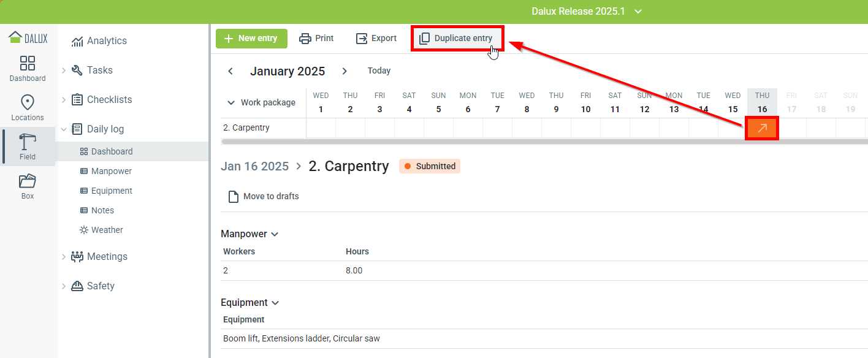Screen dimensions: 868x358
Task: Select the Field crane icon
Action: (28, 142)
